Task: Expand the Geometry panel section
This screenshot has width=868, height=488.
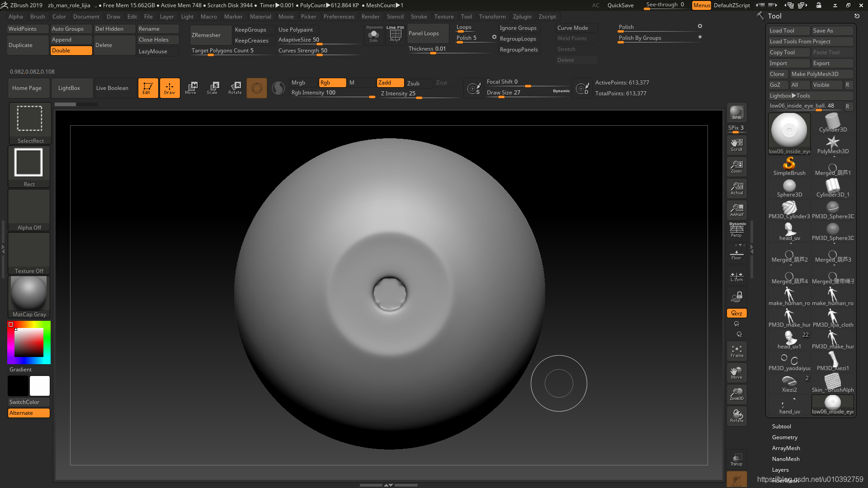Action: tap(784, 437)
